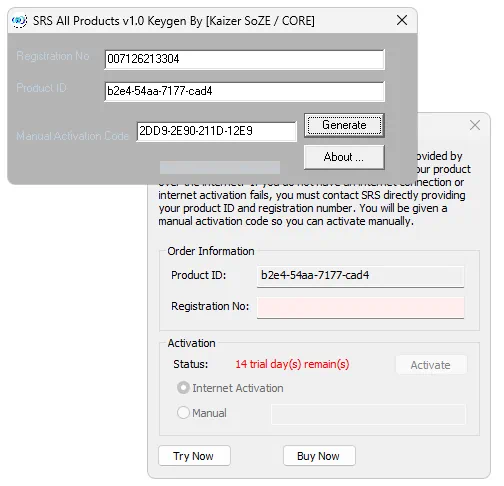Screen dimensions: 504x486
Task: Click the Product ID field in Order Information
Action: (x=360, y=276)
